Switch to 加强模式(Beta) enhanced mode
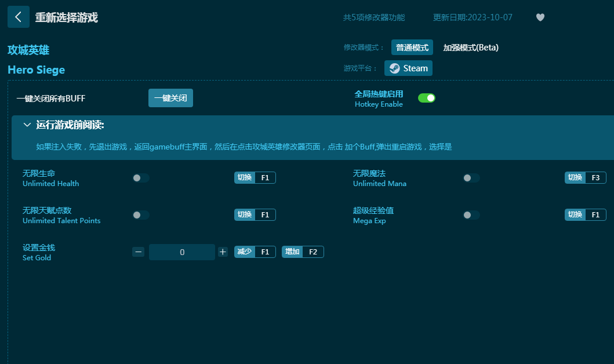This screenshot has height=364, width=614. point(471,48)
